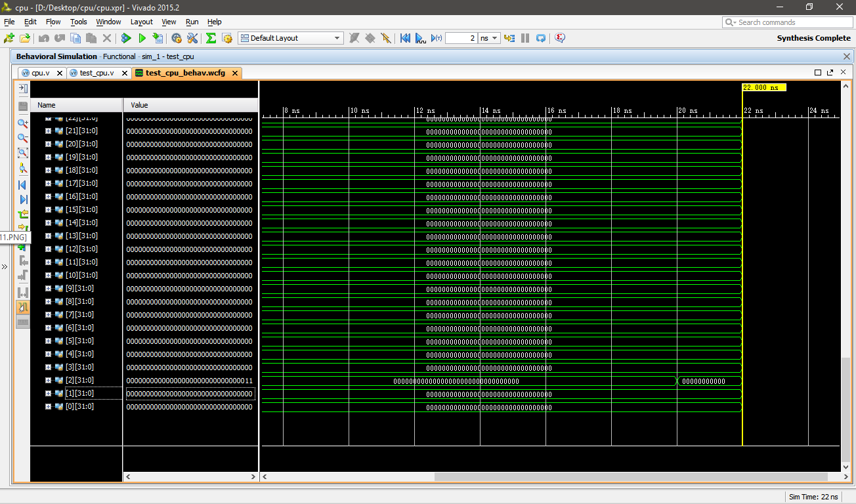Open the ns time unit dropdown
Image resolution: width=856 pixels, height=504 pixels.
489,38
